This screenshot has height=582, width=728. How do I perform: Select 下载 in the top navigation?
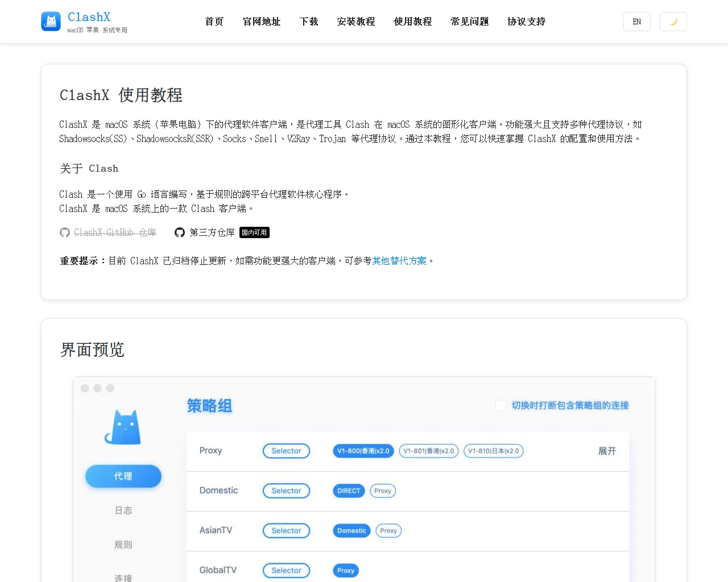[x=309, y=22]
